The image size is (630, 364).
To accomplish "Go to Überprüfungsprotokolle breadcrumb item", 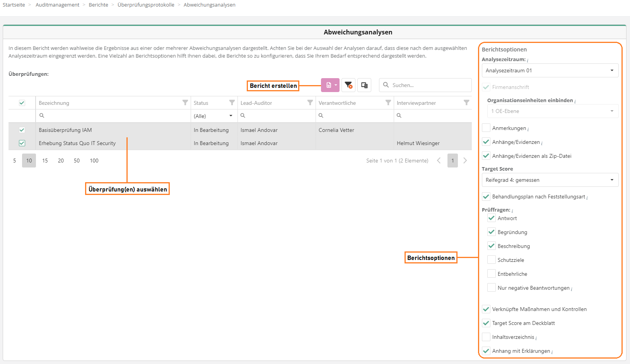I will (x=146, y=5).
